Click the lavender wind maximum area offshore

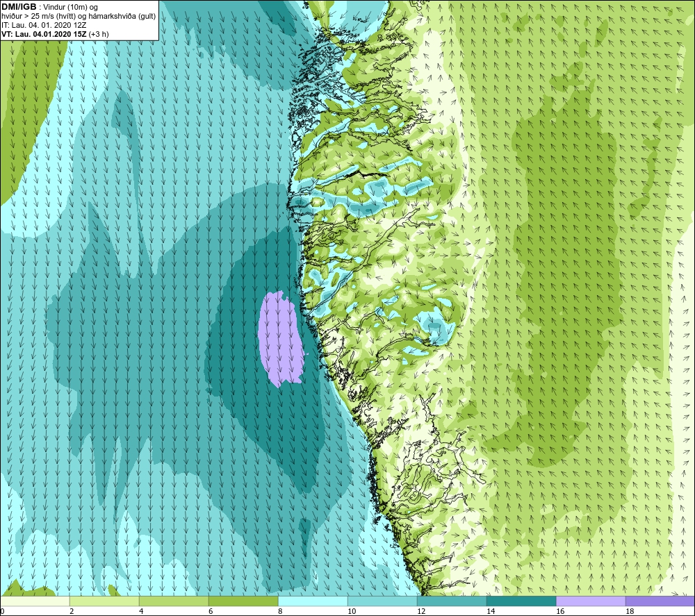(281, 339)
